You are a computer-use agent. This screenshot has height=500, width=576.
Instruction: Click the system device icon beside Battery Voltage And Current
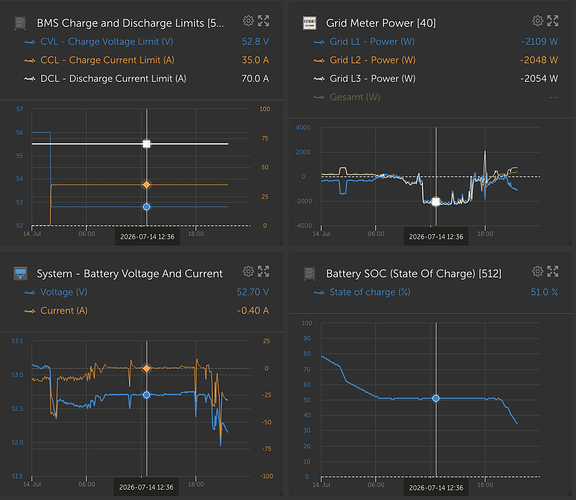[20, 274]
